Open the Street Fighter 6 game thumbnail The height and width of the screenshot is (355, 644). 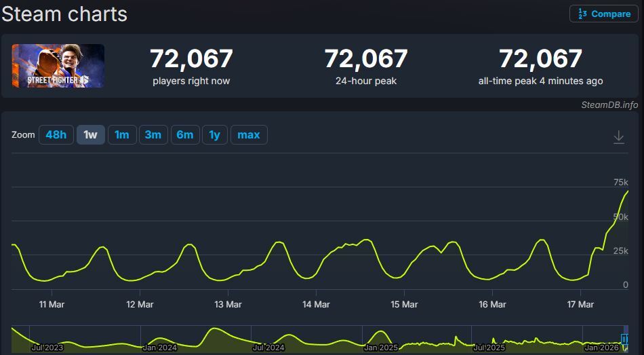[x=58, y=66]
